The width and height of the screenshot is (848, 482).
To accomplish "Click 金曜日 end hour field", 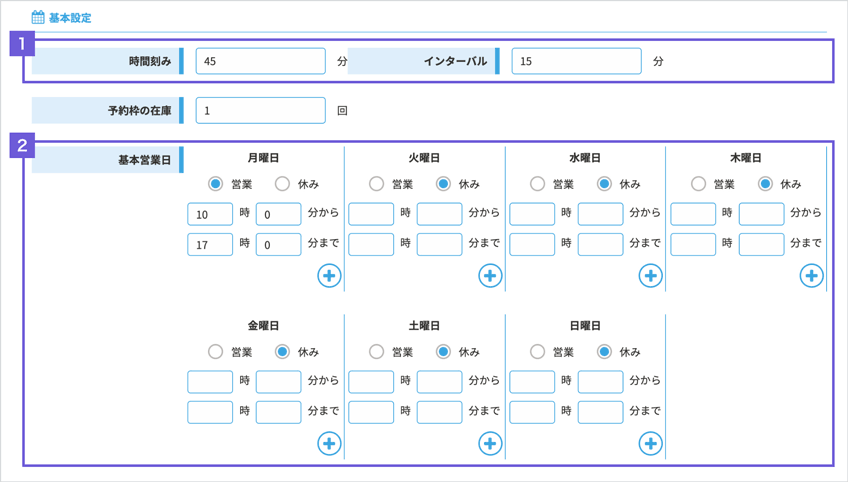I will (210, 412).
